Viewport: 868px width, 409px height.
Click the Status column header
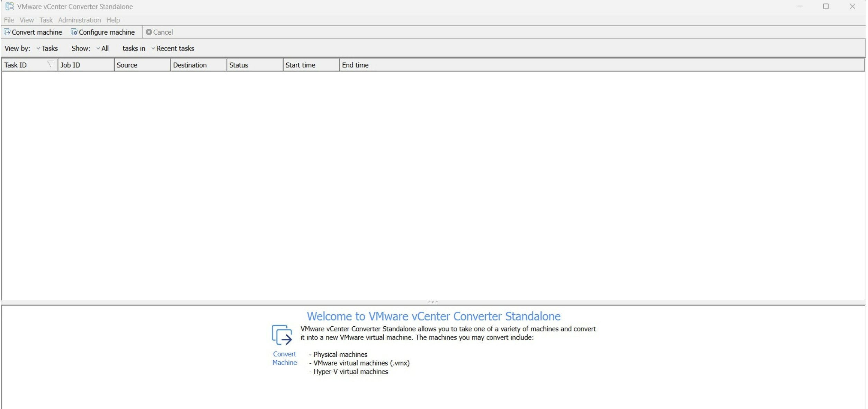(255, 65)
